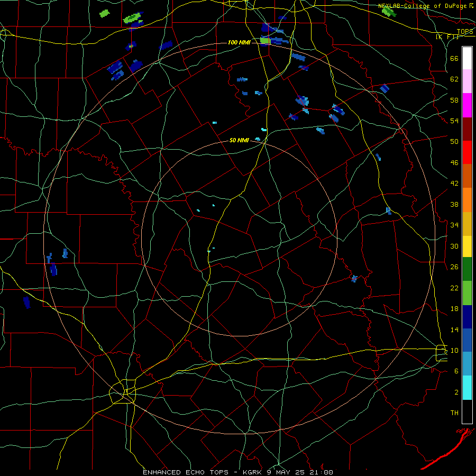
Task: Click the light blue legend swatch
Action: click(467, 364)
